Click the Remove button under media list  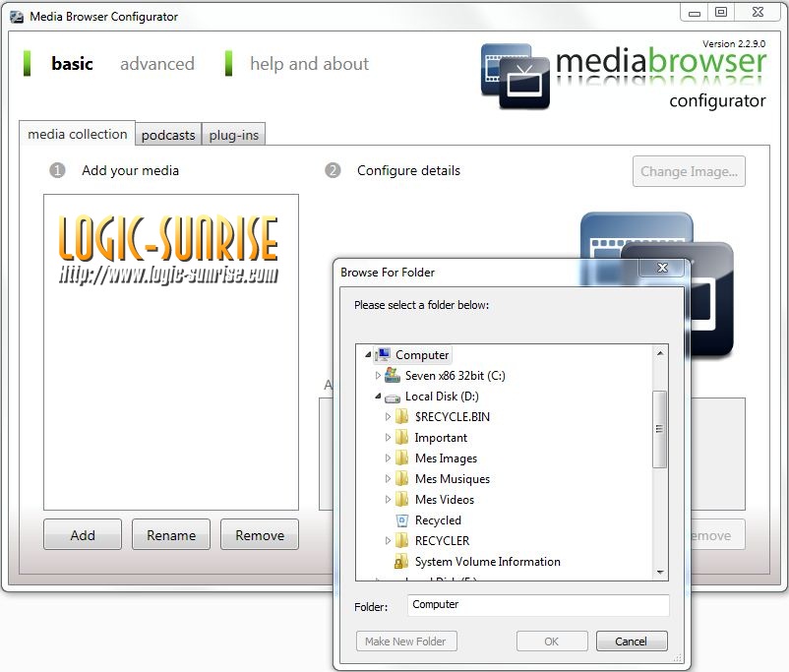pos(260,534)
